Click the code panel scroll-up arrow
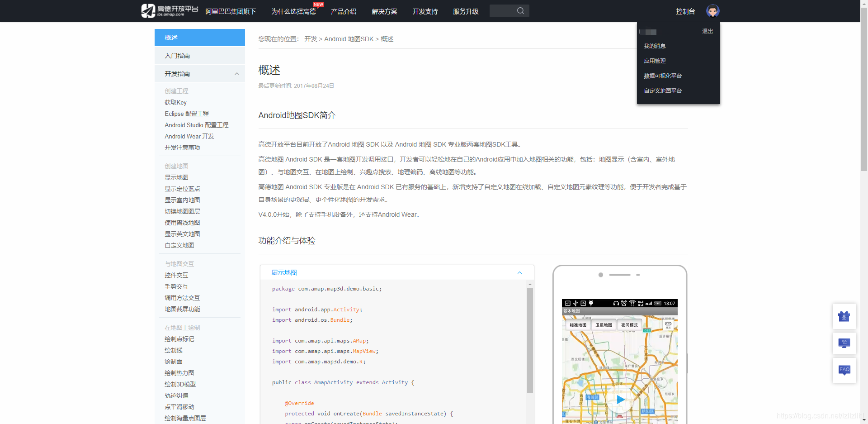The width and height of the screenshot is (868, 424). tap(530, 284)
